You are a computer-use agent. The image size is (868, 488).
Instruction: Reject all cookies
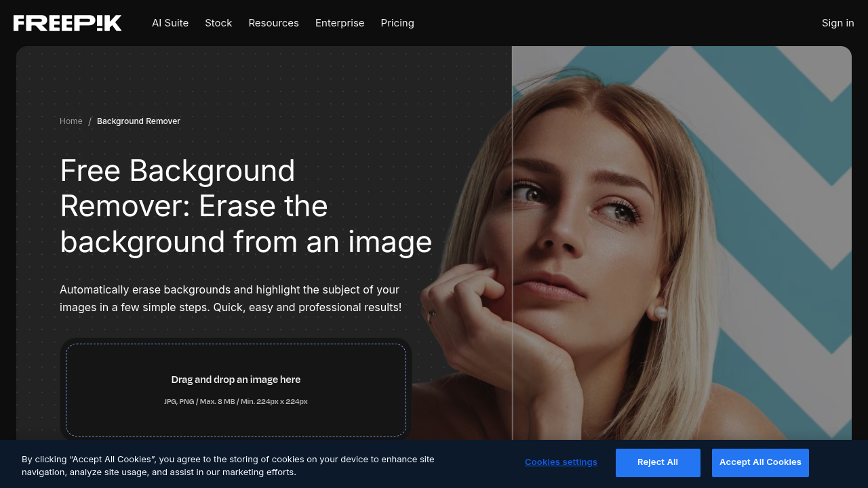(658, 462)
